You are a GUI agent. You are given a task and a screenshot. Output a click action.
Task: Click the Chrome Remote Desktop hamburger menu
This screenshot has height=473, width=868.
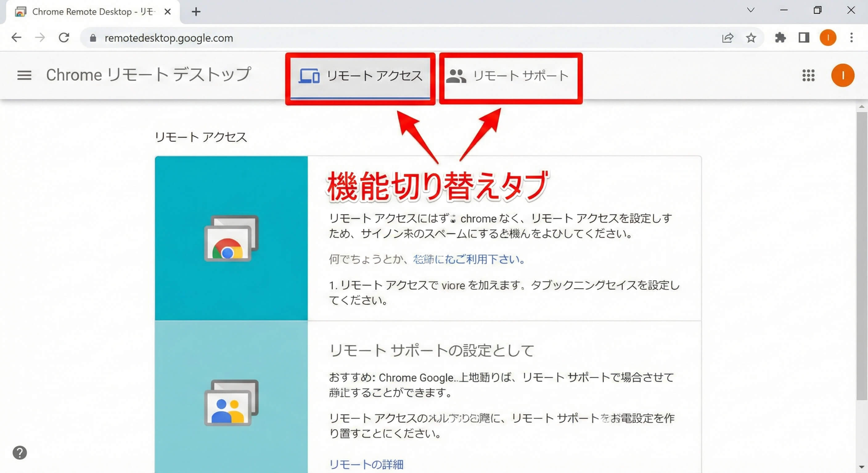24,75
